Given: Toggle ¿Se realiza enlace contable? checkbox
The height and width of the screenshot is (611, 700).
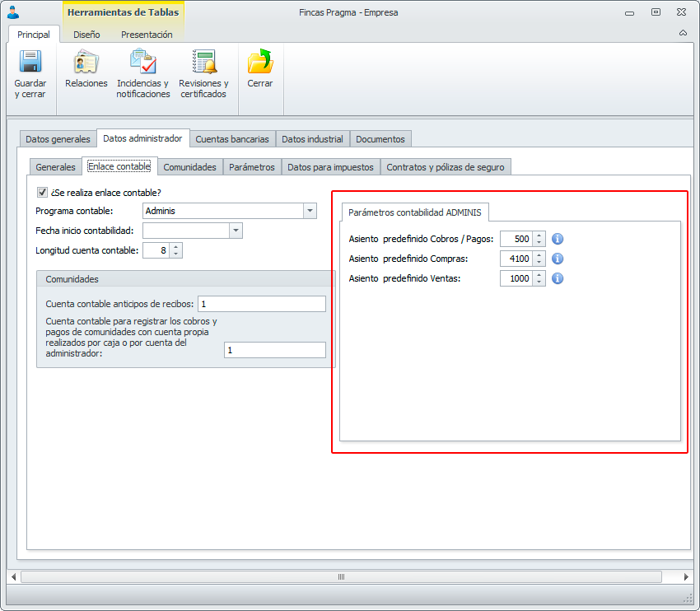Looking at the screenshot, I should 42,193.
